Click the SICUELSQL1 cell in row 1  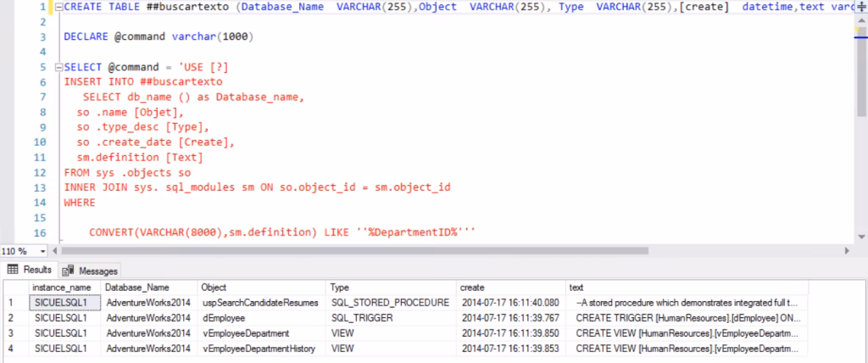(64, 303)
